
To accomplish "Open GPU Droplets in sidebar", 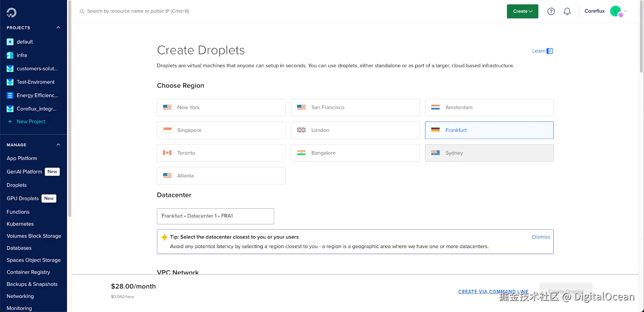I will pos(23,198).
